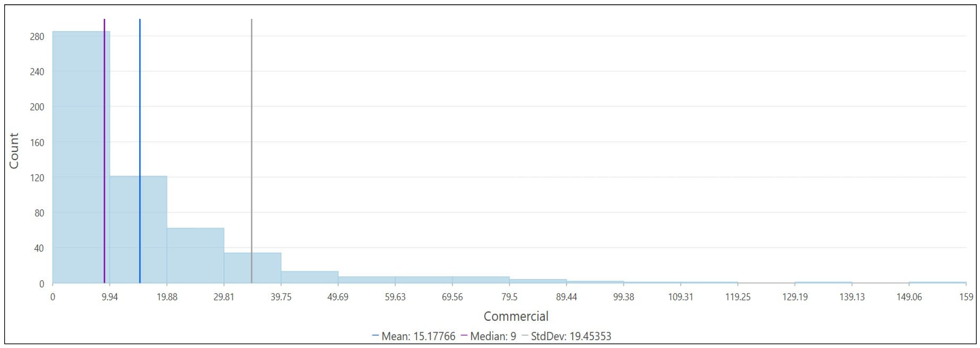The height and width of the screenshot is (348, 980).
Task: Select the bar between 79.5 and 89.44
Action: pos(538,281)
